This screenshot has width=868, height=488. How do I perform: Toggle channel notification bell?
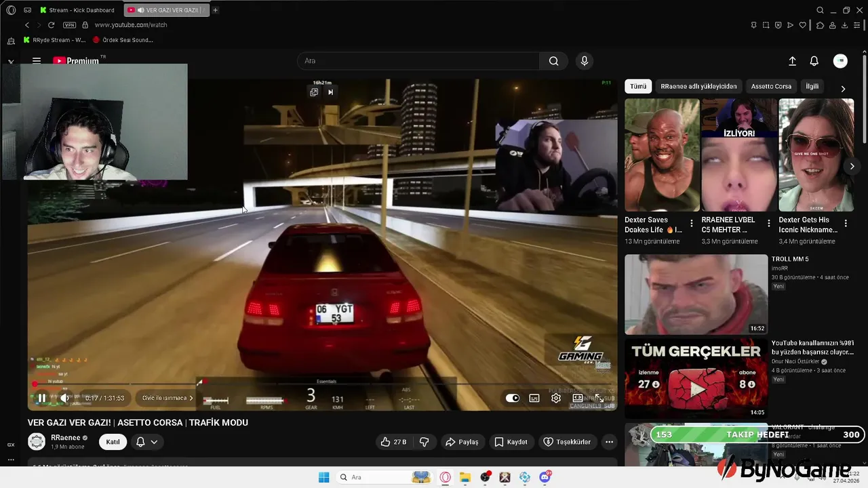[140, 442]
